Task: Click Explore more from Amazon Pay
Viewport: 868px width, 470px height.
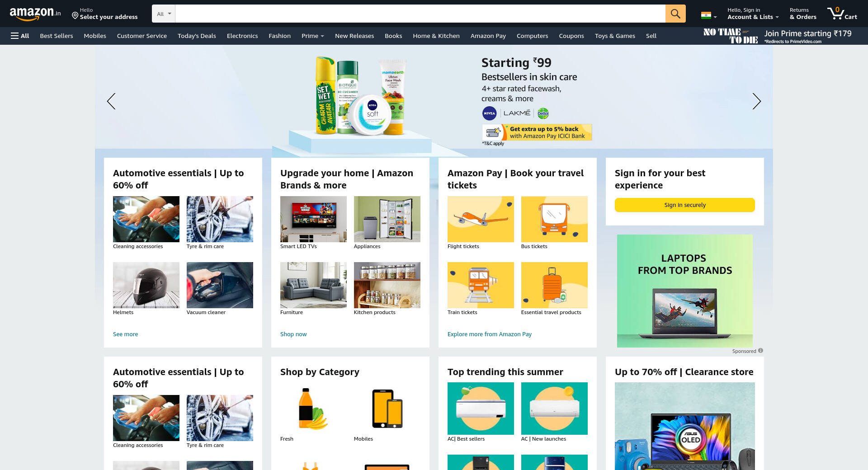Action: pos(490,334)
